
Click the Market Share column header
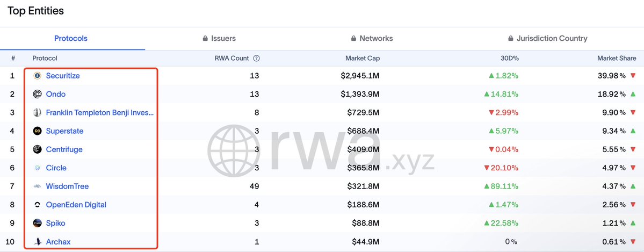tap(617, 59)
